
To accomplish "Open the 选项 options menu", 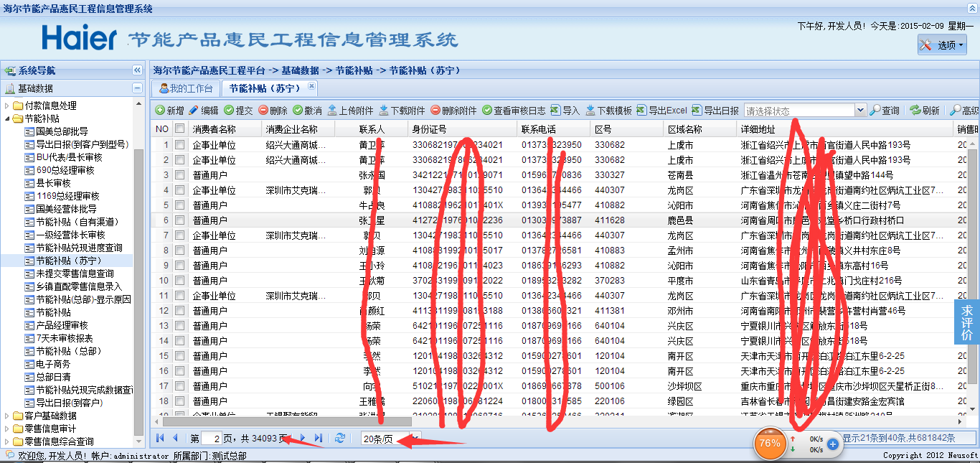I will (942, 45).
